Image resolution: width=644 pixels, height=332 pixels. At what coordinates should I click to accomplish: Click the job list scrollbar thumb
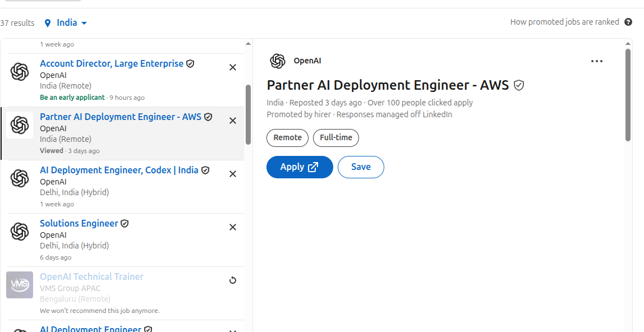click(x=248, y=114)
